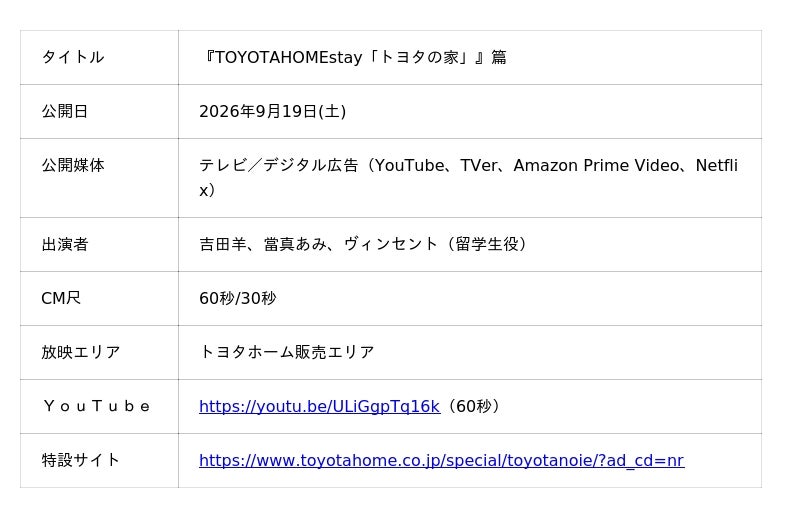Screen dimensions: 800x518
Task: Click the cast names 吉田羊、當真あみ text
Action: pos(263,244)
